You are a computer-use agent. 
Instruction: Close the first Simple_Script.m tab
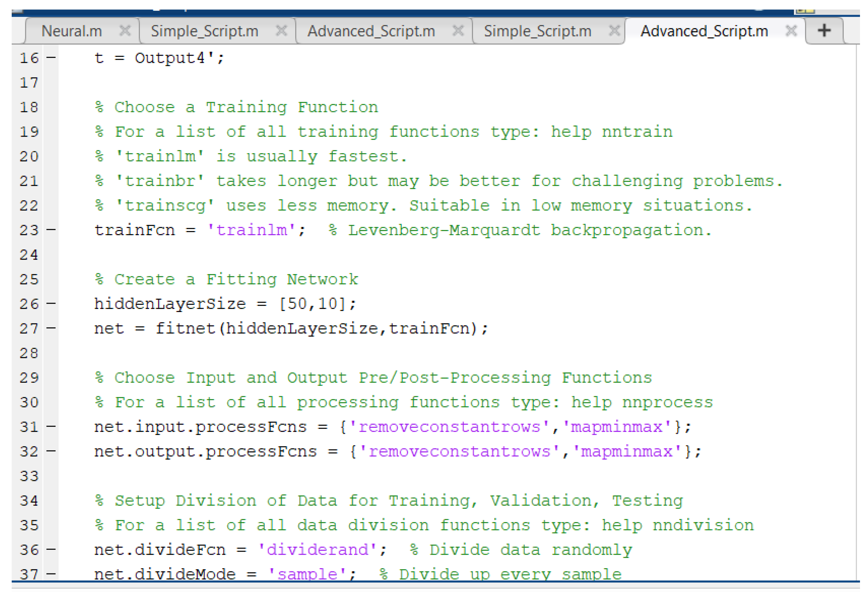[x=282, y=30]
